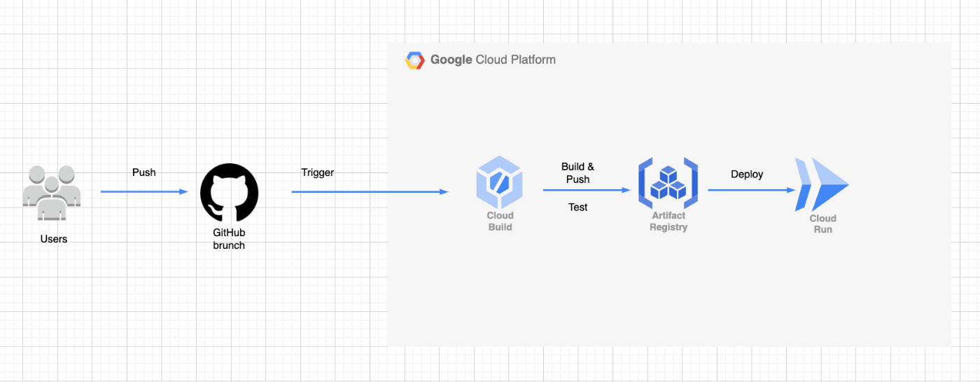
Task: Select the "Artifact Registry" caption
Action: coord(668,221)
